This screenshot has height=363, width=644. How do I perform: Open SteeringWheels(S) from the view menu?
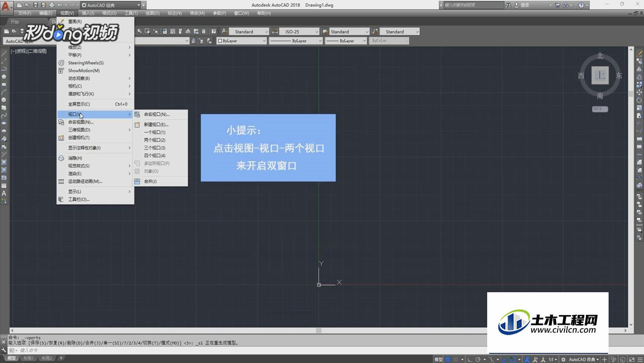click(x=95, y=63)
